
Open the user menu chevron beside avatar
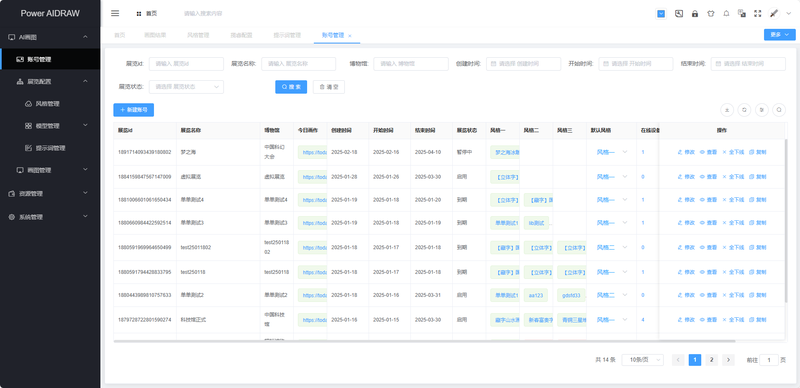tap(789, 14)
